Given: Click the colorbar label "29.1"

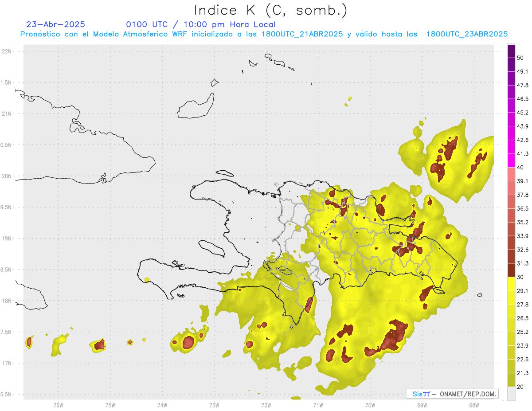Looking at the screenshot, I should (x=523, y=291).
